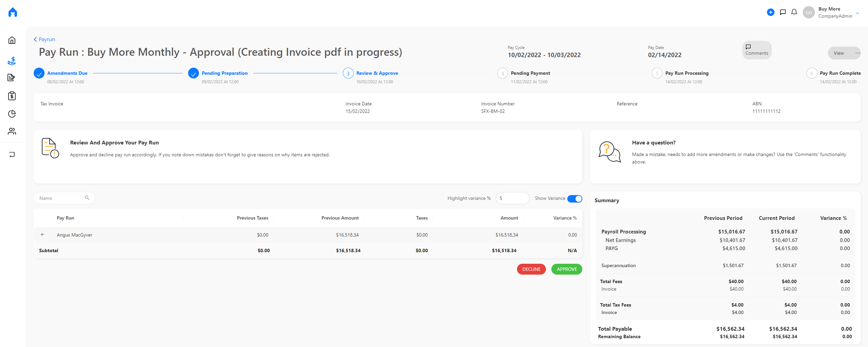Viewport: 868px width, 347px height.
Task: Open the pie chart reports icon
Action: pos(12,114)
